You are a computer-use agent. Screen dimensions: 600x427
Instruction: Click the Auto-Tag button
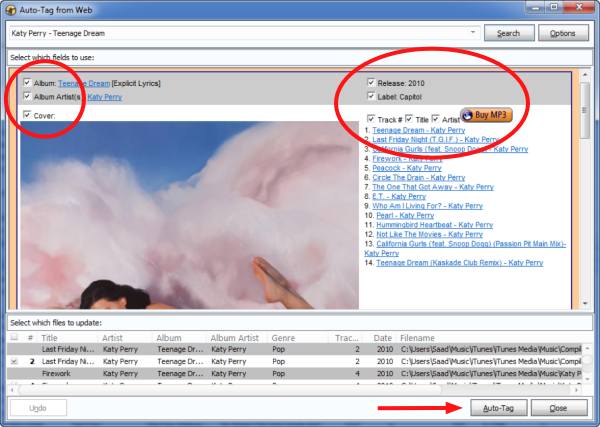(499, 408)
